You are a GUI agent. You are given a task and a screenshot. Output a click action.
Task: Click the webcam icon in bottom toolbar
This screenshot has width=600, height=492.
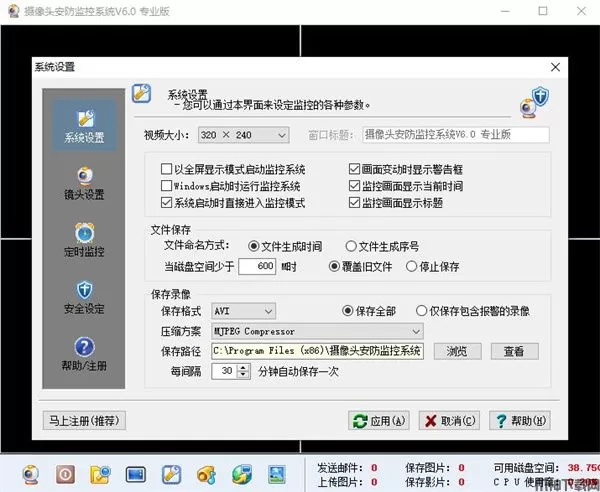click(31, 475)
